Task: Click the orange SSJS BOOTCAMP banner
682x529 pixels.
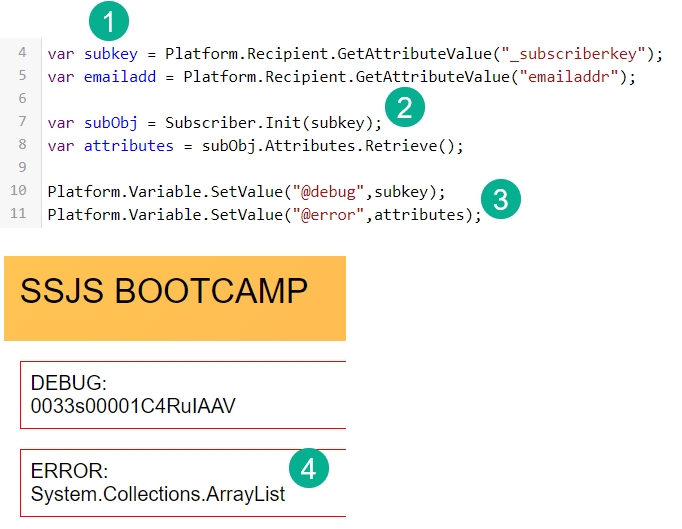Action: coord(175,298)
